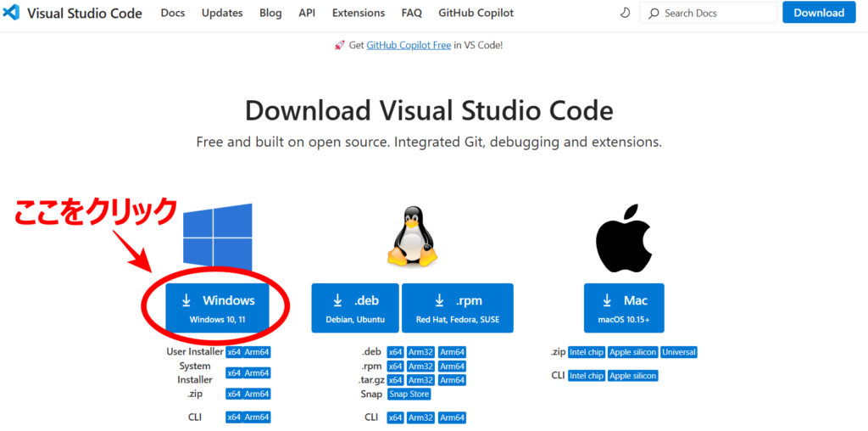
Task: Click the Download button in header
Action: click(x=819, y=13)
